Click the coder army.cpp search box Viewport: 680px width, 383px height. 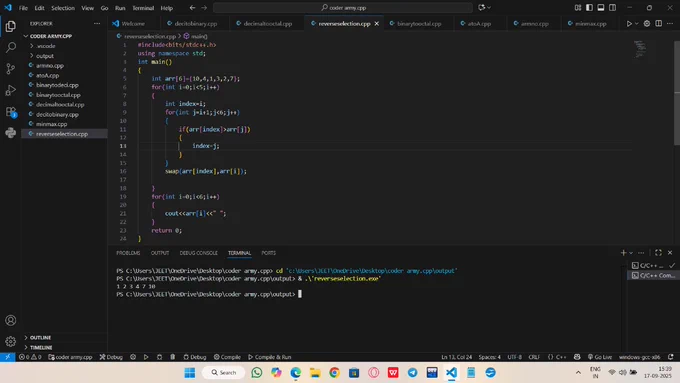coord(343,7)
